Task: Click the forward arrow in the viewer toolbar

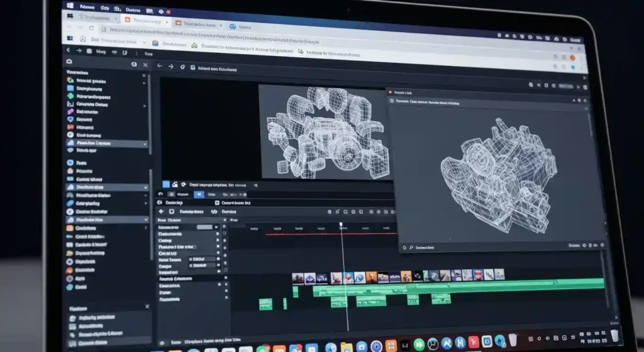Action: point(170,66)
